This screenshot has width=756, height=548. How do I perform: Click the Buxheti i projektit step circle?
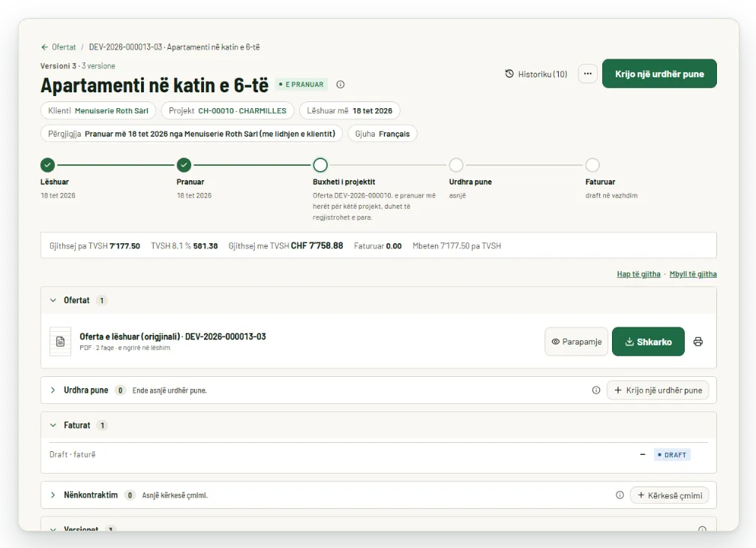[320, 165]
